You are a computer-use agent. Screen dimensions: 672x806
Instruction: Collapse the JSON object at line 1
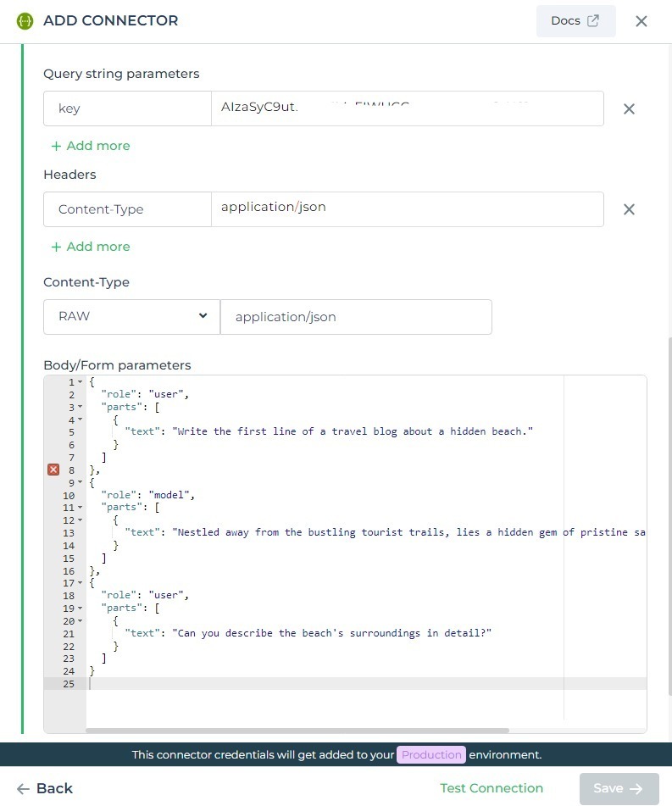[x=80, y=381]
